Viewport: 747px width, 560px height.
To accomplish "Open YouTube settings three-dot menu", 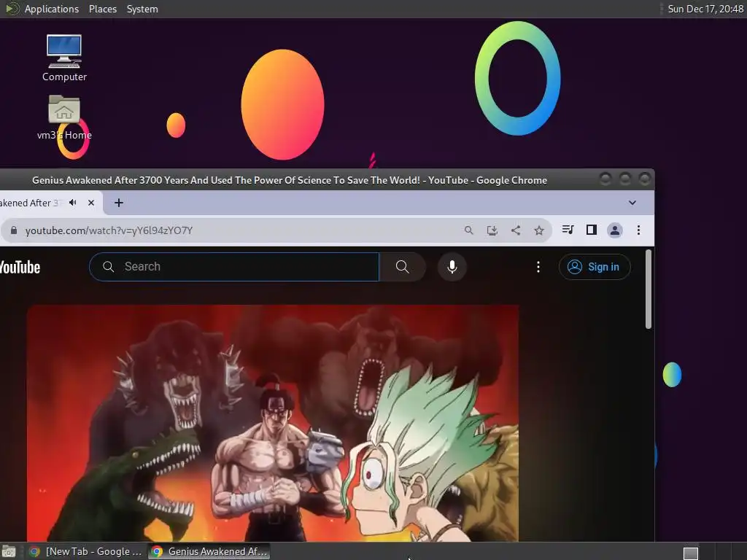I will [538, 267].
